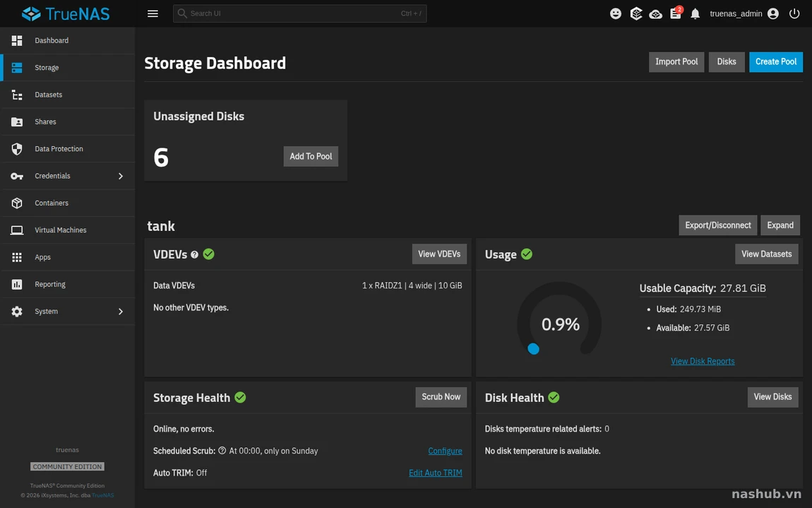Click the truenas_admin username
812x508 pixels.
736,13
